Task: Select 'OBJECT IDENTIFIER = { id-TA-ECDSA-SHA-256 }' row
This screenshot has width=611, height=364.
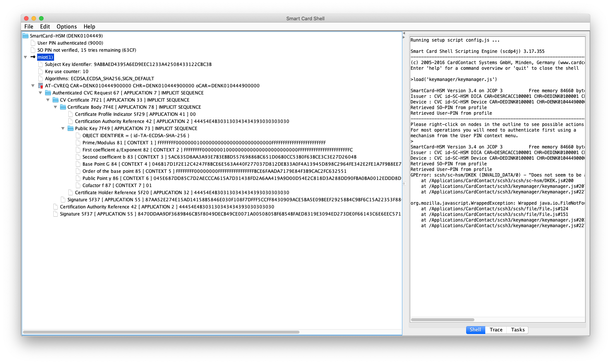Action: (136, 135)
